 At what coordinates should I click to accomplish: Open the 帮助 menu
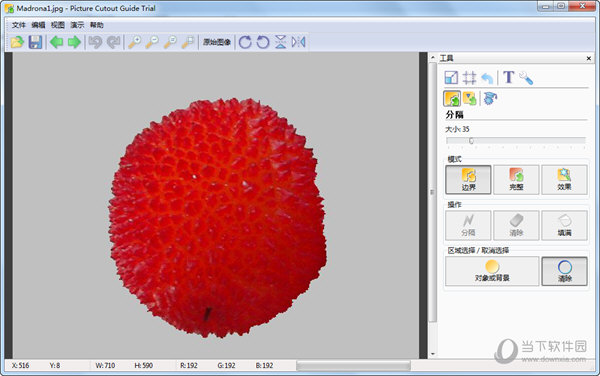97,25
